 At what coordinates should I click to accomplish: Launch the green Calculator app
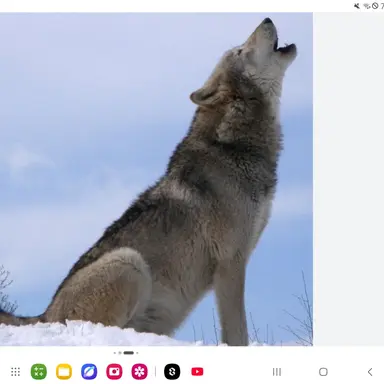click(x=39, y=372)
